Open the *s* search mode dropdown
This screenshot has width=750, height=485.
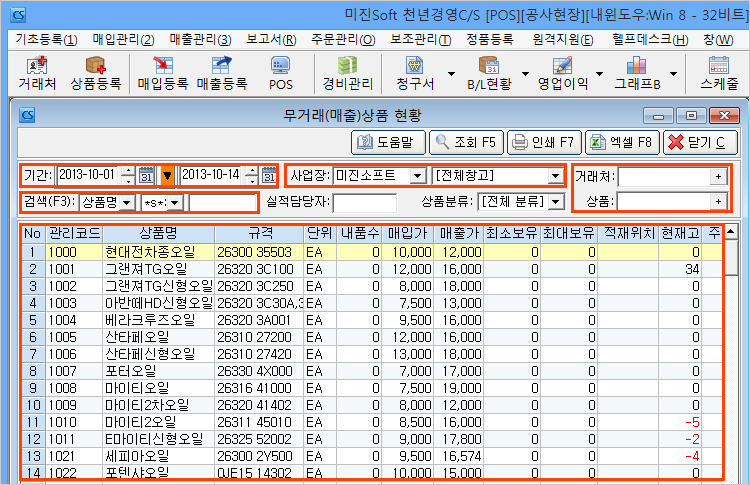175,203
